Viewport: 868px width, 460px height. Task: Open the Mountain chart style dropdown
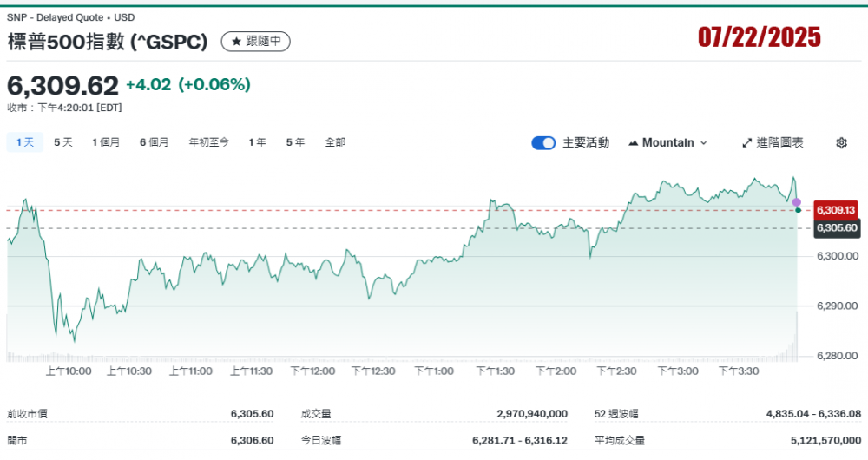[667, 143]
